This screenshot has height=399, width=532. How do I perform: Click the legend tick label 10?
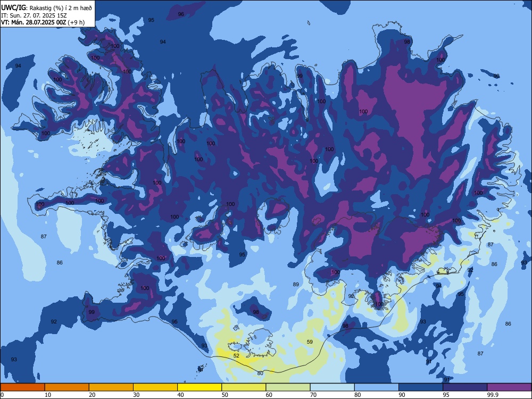[48, 395]
